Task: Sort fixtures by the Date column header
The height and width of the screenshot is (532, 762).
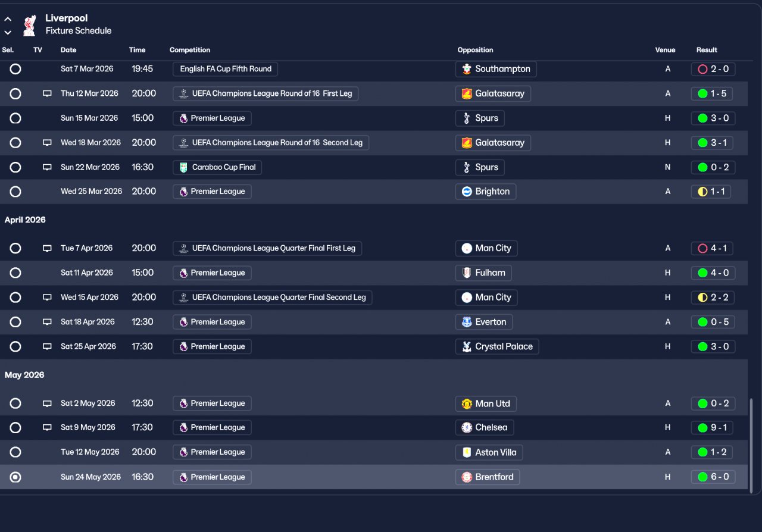Action: pyautogui.click(x=68, y=50)
